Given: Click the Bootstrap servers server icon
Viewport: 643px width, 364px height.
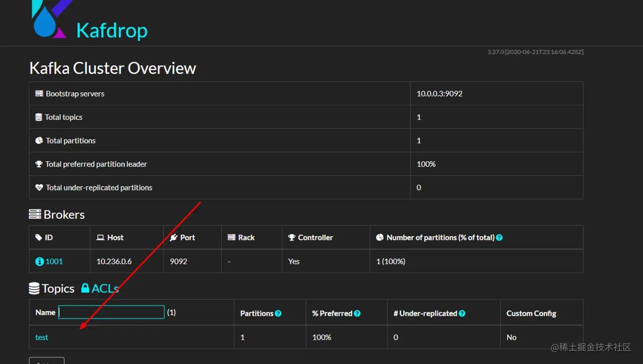Looking at the screenshot, I should coord(39,94).
